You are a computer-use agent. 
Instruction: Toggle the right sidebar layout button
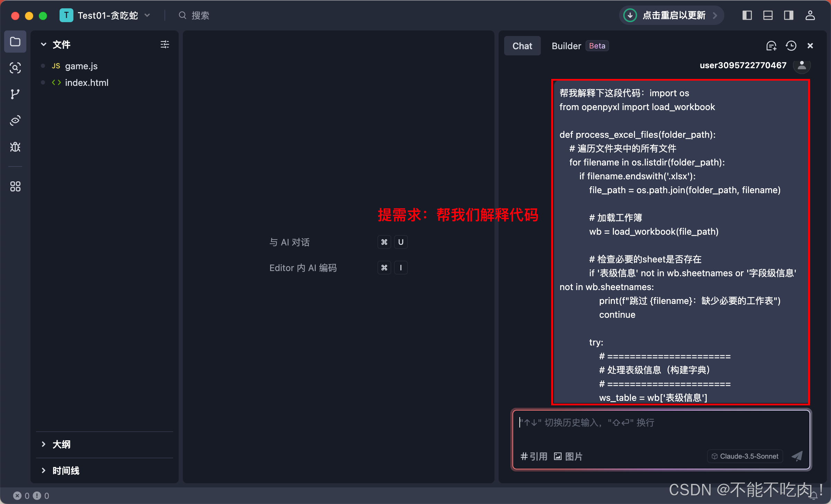788,15
